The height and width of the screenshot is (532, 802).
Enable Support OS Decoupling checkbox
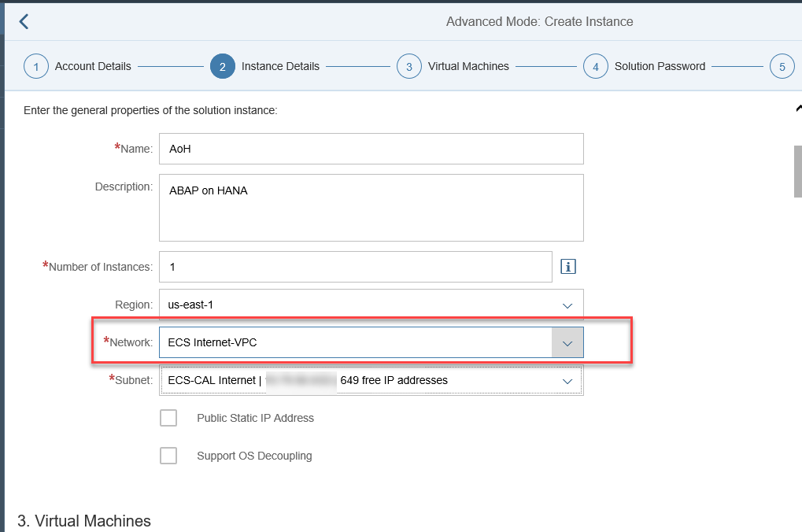168,456
